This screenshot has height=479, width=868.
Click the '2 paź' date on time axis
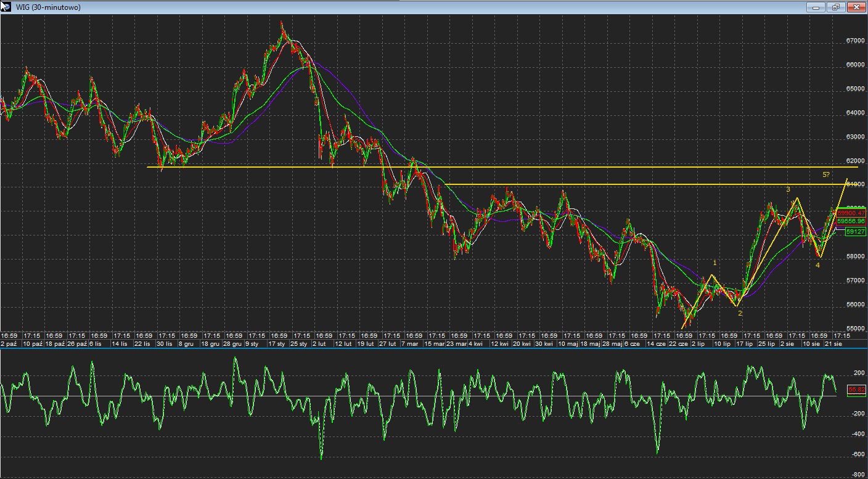click(10, 343)
